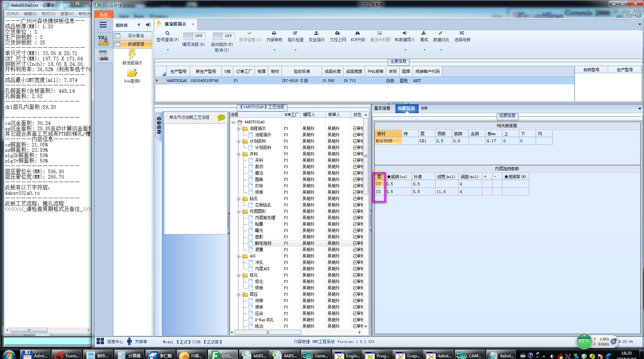Click the 文控上网 cloud icon
Viewport: 644px width, 359px height.
pos(337,33)
